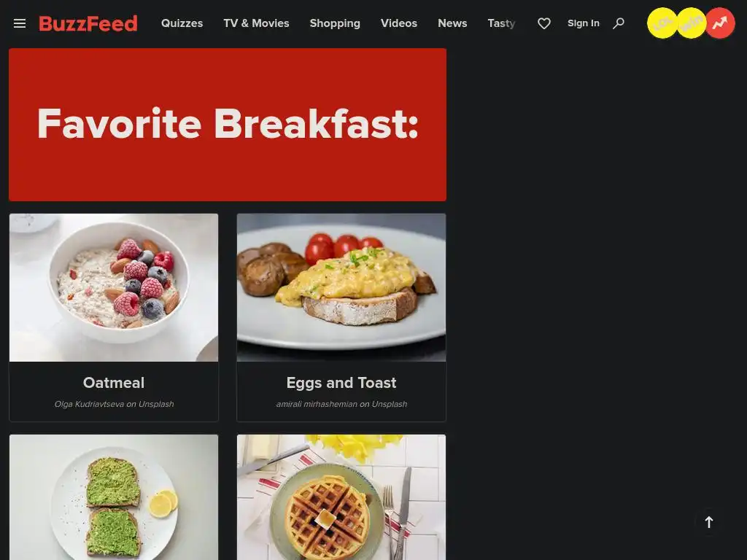This screenshot has height=560, width=747.
Task: Open the TV & Movies section
Action: (256, 23)
